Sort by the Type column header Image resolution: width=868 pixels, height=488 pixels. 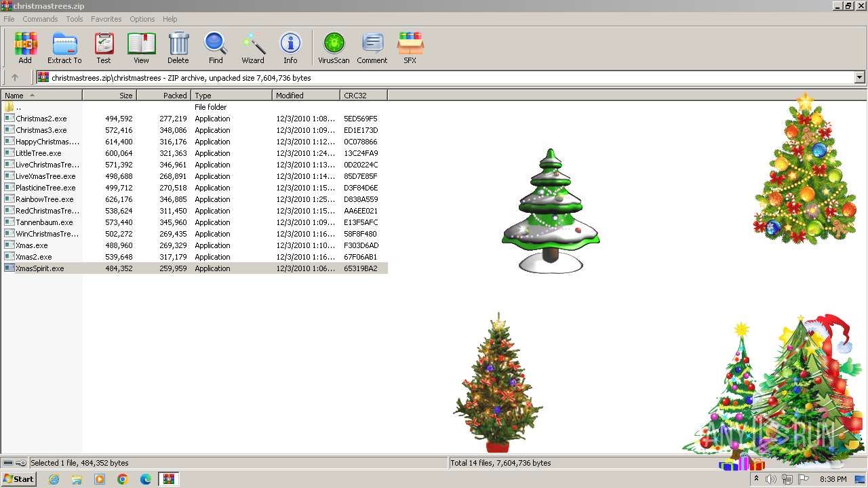(232, 96)
